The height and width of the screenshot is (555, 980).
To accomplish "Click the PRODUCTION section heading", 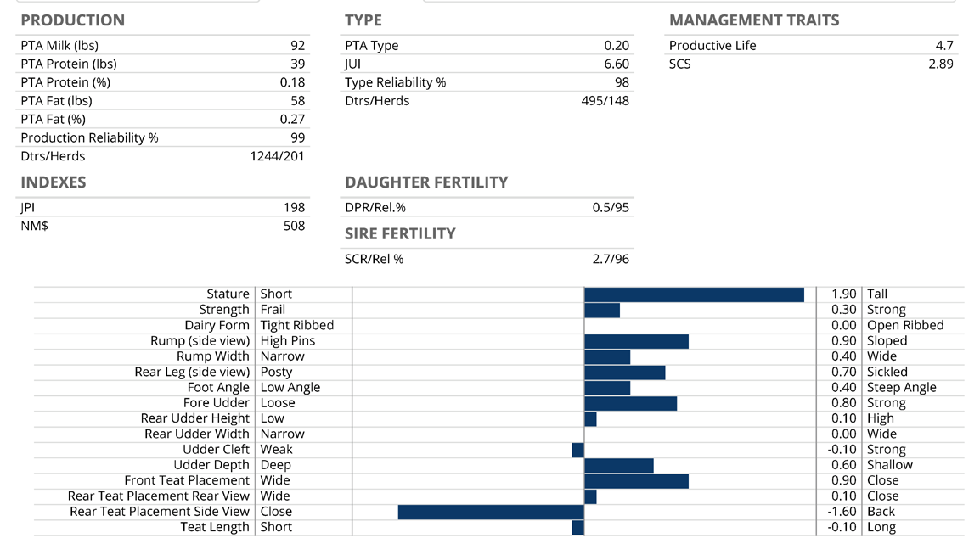I will [x=72, y=20].
